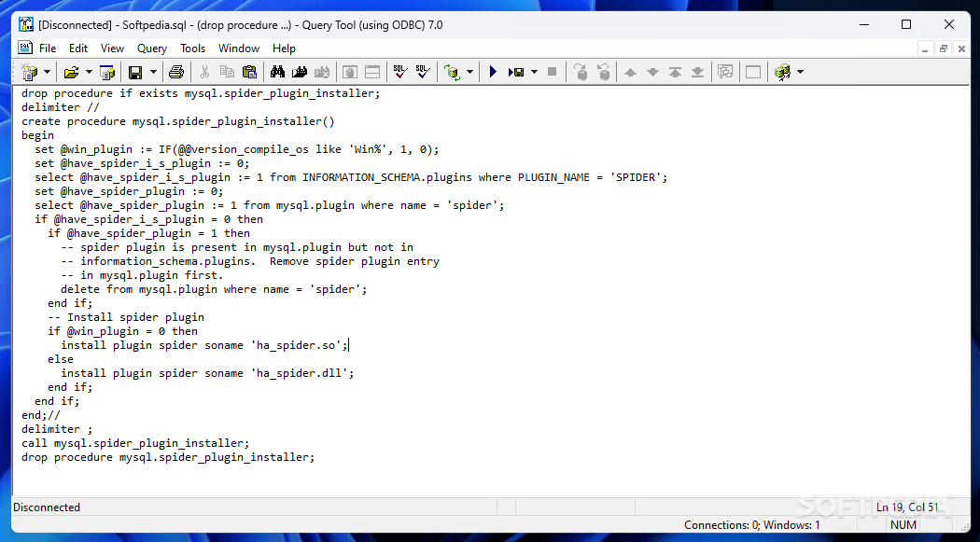Click the grey overlapping windows diagram icon

click(725, 72)
